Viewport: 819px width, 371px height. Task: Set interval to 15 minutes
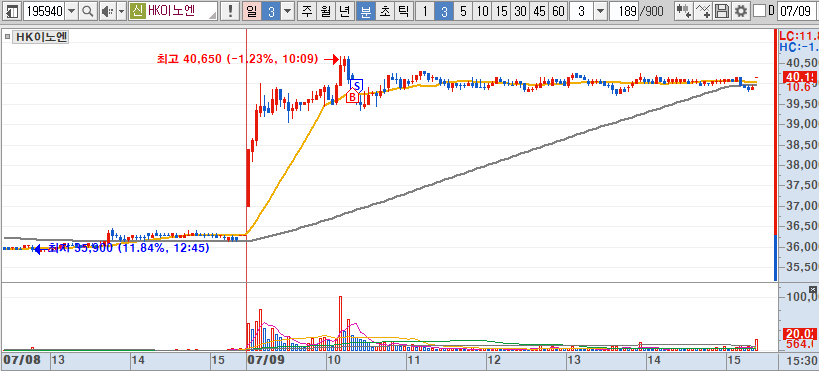[501, 11]
